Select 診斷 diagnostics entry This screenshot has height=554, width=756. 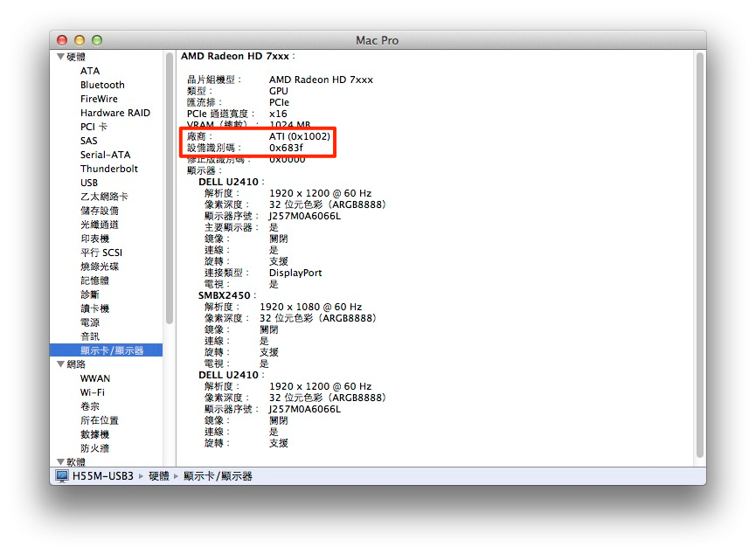tap(90, 294)
